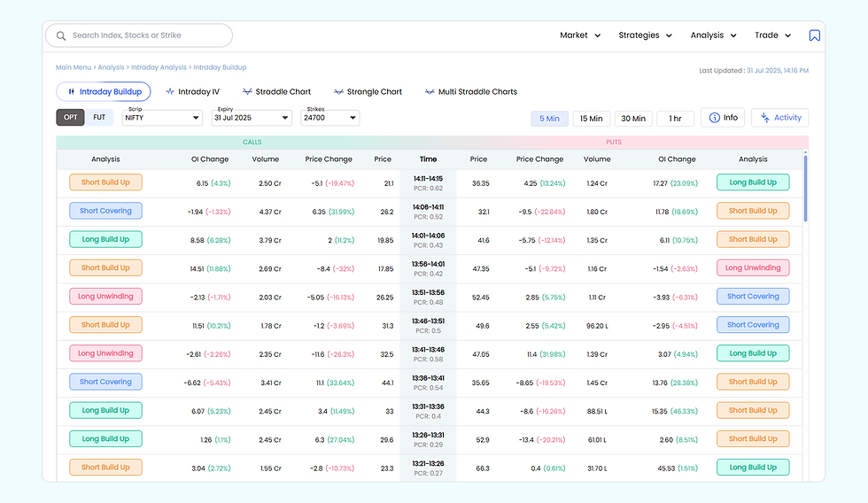Image resolution: width=868 pixels, height=503 pixels.
Task: Go to Analysis breadcrumb link
Action: tap(111, 67)
